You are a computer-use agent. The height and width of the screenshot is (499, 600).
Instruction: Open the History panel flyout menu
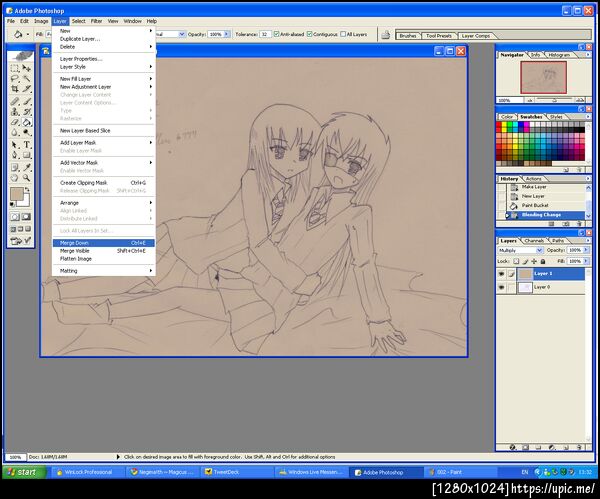(x=588, y=179)
